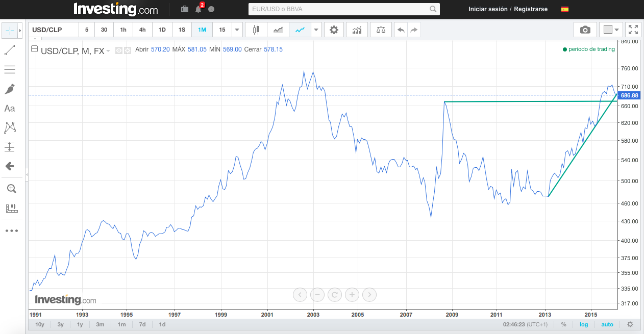Click the Iniciar sesión link
Viewport: 644px width, 334px height.
(x=488, y=9)
